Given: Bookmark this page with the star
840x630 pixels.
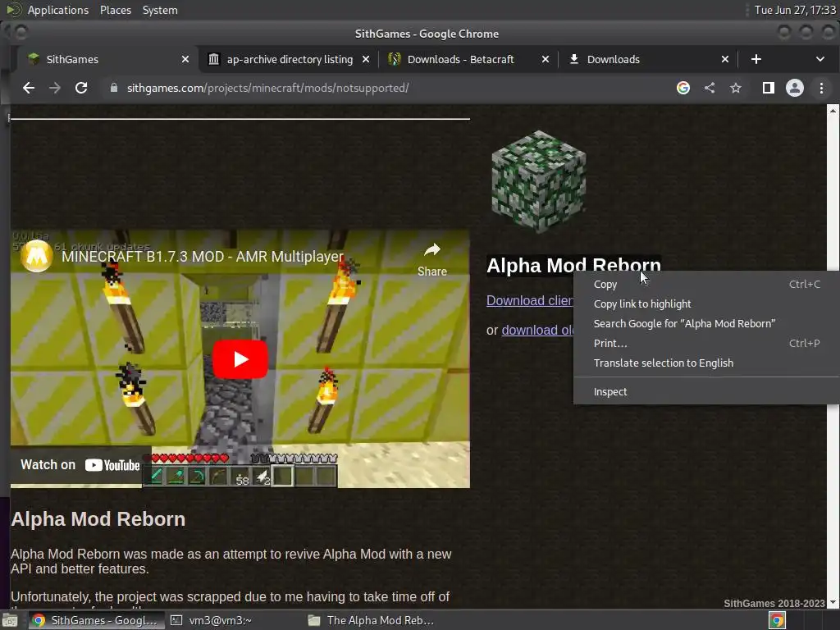Looking at the screenshot, I should click(736, 88).
